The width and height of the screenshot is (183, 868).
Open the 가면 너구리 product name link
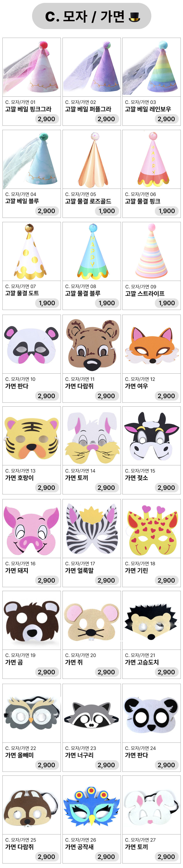pyautogui.click(x=79, y=755)
